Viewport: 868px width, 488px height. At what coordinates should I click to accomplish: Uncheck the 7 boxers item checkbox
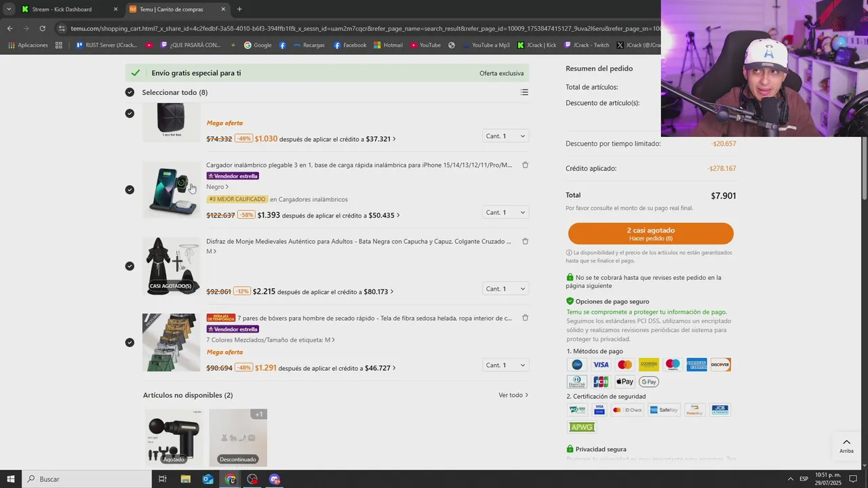click(x=130, y=342)
